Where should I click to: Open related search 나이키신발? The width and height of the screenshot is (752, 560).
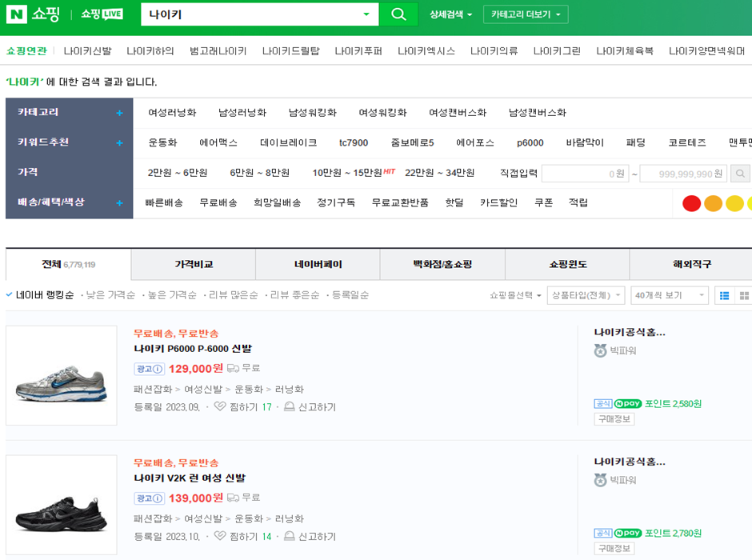[87, 51]
